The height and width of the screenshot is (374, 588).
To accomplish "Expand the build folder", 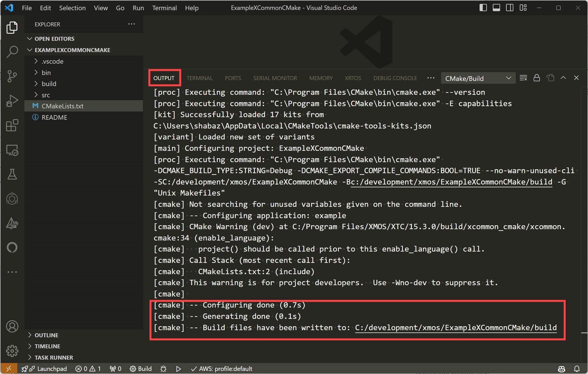I will (x=84, y=84).
